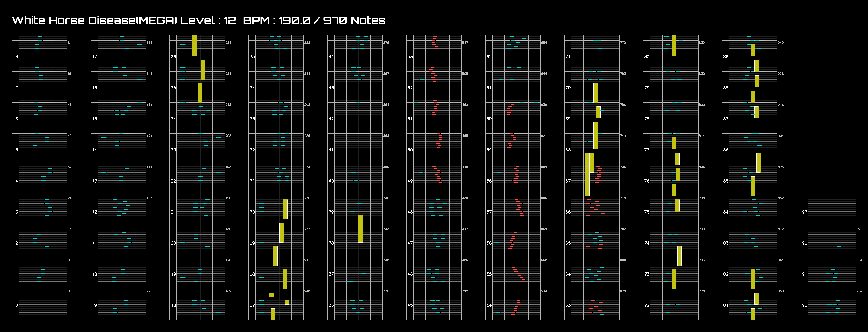Click the song title "White Horse Disease(MEGA)"
Image resolution: width=868 pixels, height=332 pixels.
pyautogui.click(x=94, y=20)
